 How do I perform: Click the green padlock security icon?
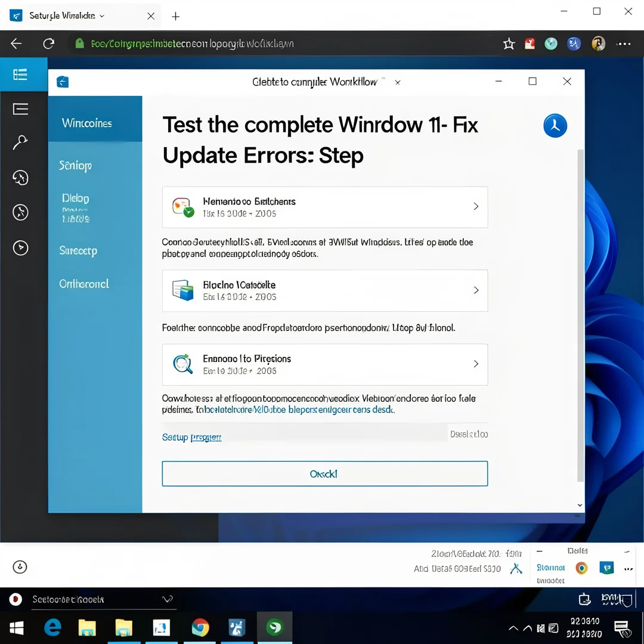click(80, 44)
